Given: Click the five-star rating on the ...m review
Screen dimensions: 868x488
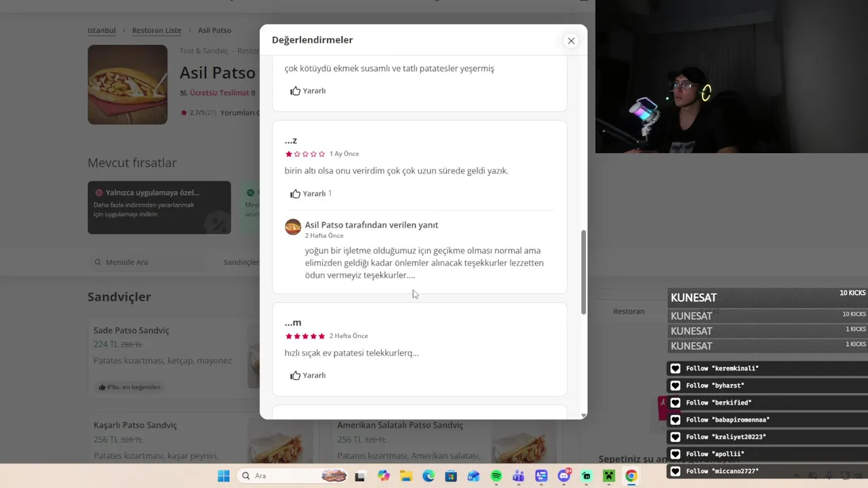Looking at the screenshot, I should pos(305,336).
